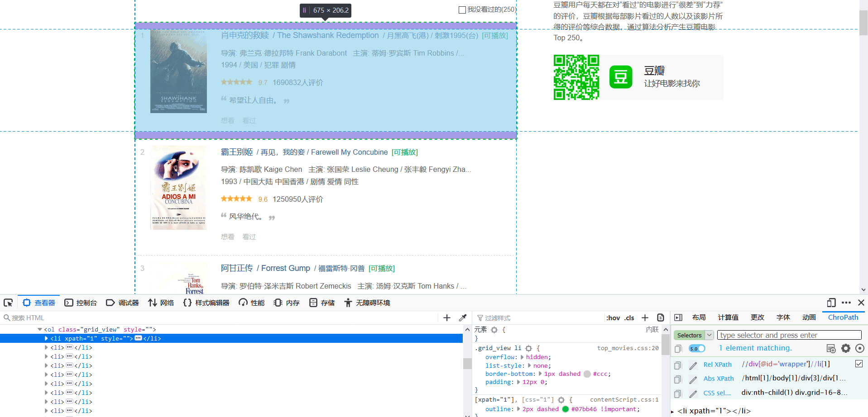
Task: Open the Selectors dropdown in ChroPath
Action: (x=709, y=335)
